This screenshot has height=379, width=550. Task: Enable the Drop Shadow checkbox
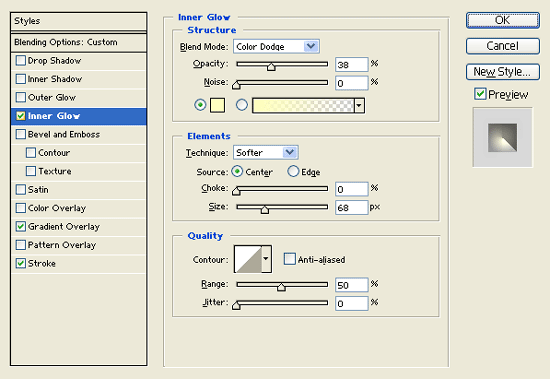21,61
